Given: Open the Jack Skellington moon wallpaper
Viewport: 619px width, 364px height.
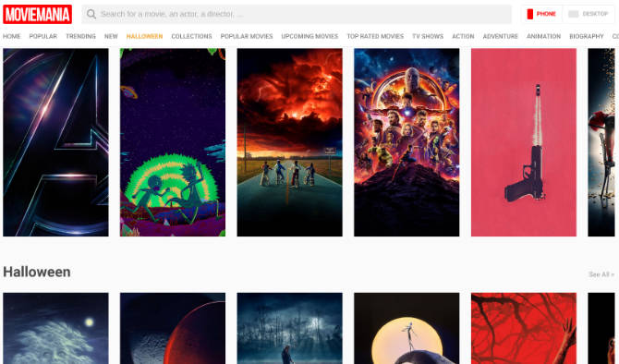Looking at the screenshot, I should (x=407, y=329).
